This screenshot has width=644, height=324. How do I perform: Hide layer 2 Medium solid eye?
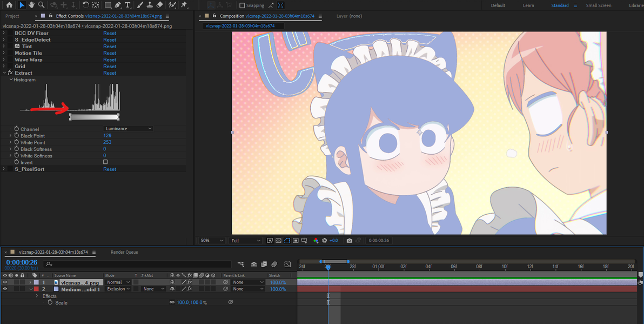coord(5,289)
